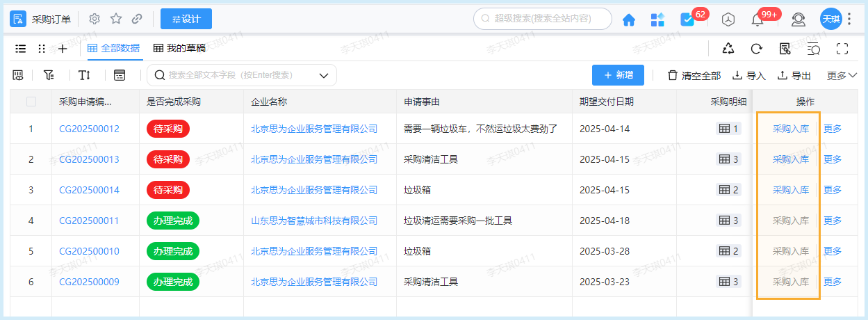Click the 清空全部 button
This screenshot has width=868, height=320.
pyautogui.click(x=694, y=75)
